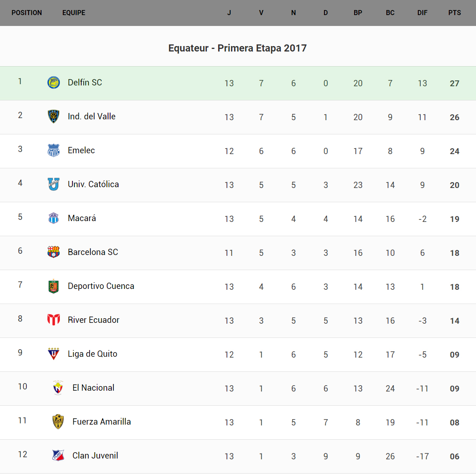Click the El Nacional team badge
Viewport: 476px width, 474px height.
58,388
